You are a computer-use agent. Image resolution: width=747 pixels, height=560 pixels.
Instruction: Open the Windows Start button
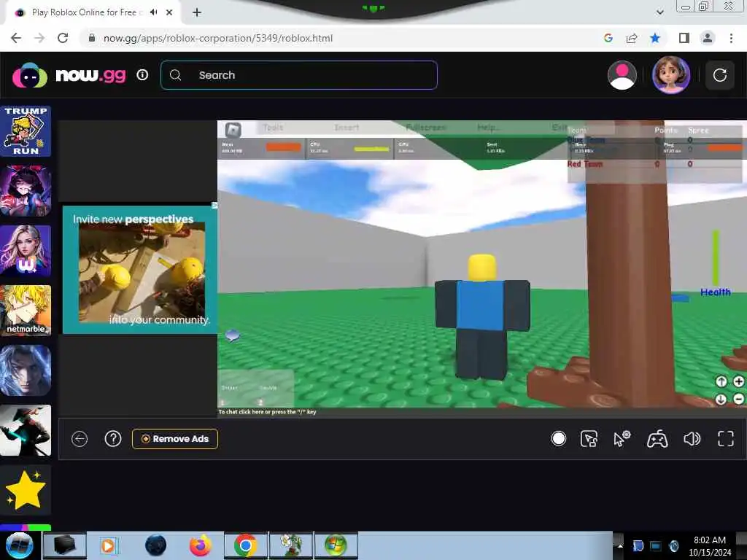point(19,545)
